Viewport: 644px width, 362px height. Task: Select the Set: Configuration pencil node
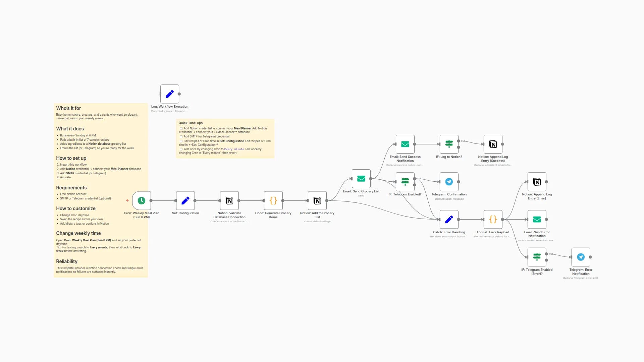[x=185, y=200]
